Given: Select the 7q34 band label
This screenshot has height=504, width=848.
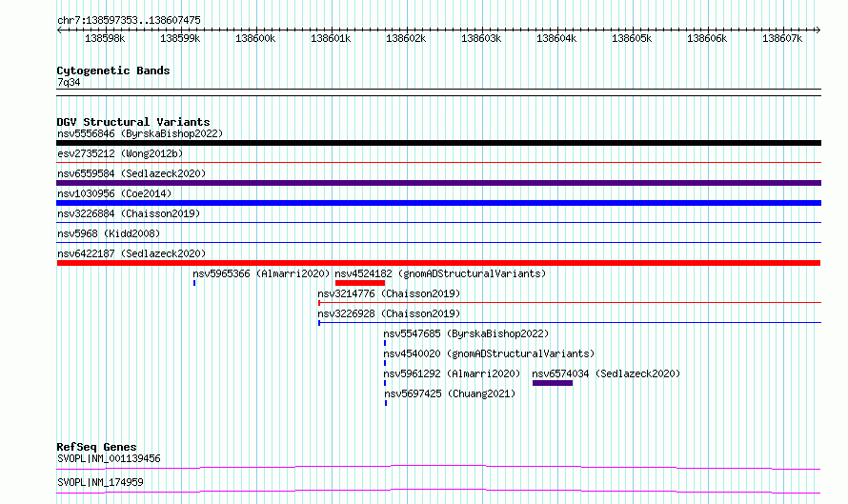Looking at the screenshot, I should coord(69,82).
